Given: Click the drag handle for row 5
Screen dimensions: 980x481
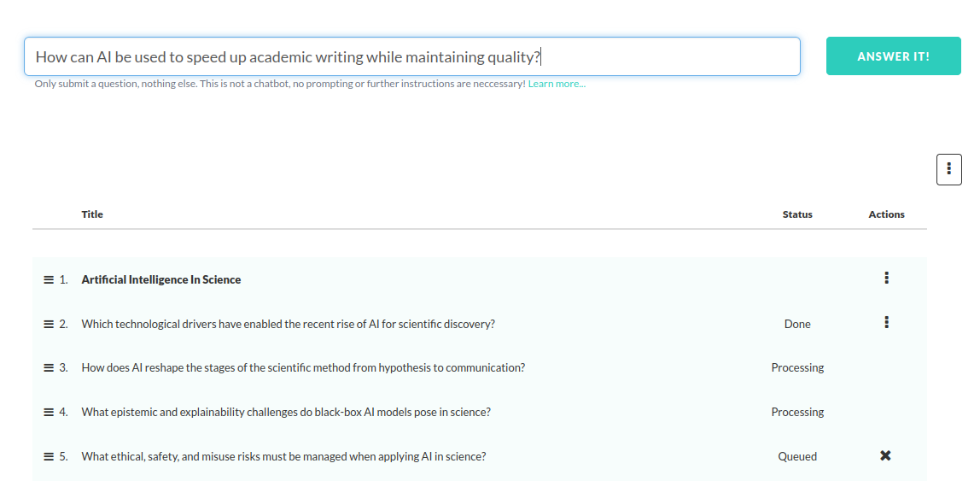Looking at the screenshot, I should coord(49,456).
